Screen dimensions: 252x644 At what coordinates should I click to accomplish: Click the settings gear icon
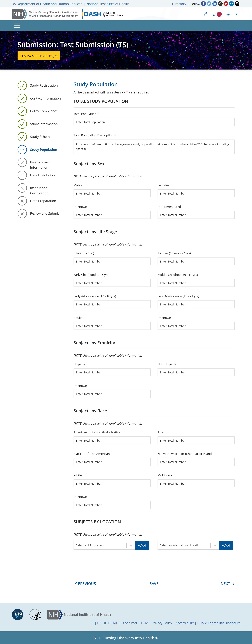[228, 14]
